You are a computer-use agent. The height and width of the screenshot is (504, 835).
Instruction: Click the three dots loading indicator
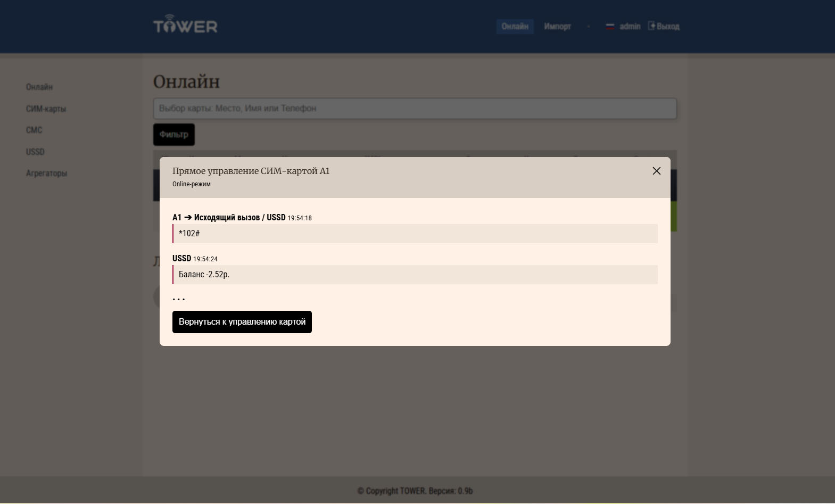(x=179, y=299)
